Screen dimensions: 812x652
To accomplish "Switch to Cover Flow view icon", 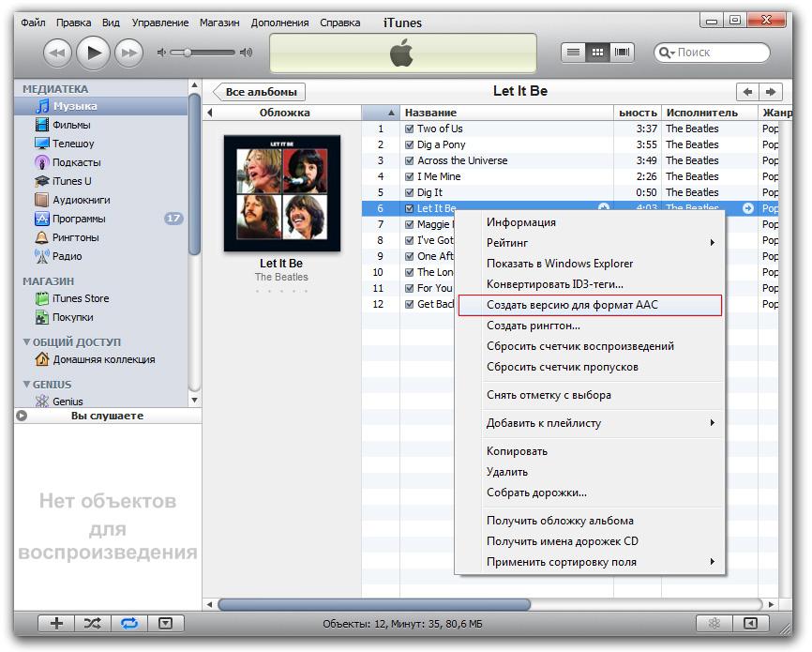I will click(x=622, y=52).
